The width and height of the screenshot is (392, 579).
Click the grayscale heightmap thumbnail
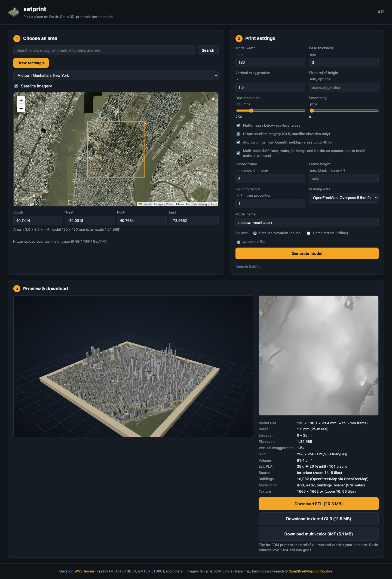pyautogui.click(x=318, y=355)
